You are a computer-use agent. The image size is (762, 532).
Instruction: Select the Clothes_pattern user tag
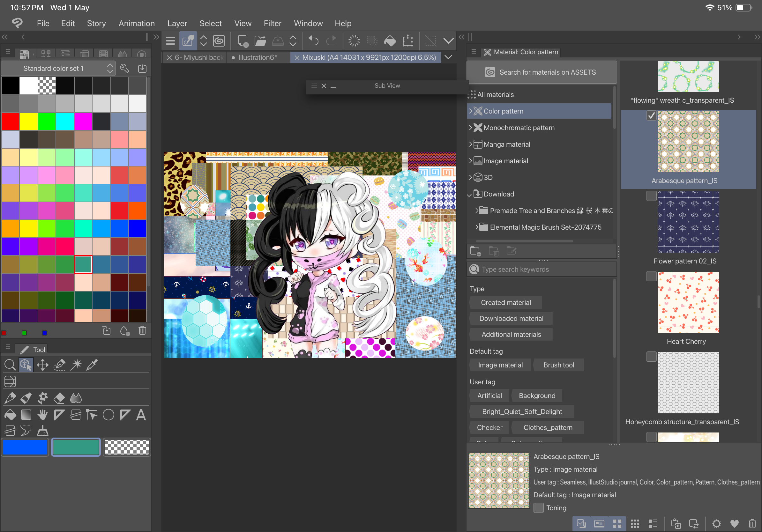pyautogui.click(x=548, y=427)
